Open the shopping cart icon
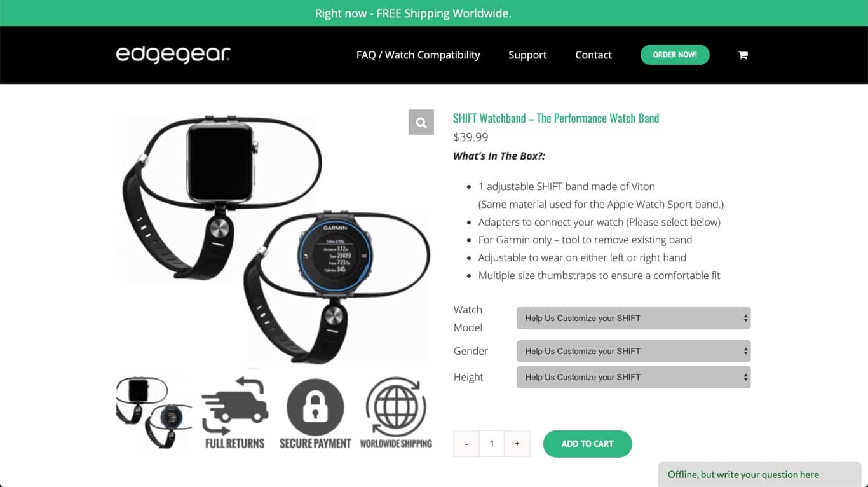 click(x=743, y=55)
